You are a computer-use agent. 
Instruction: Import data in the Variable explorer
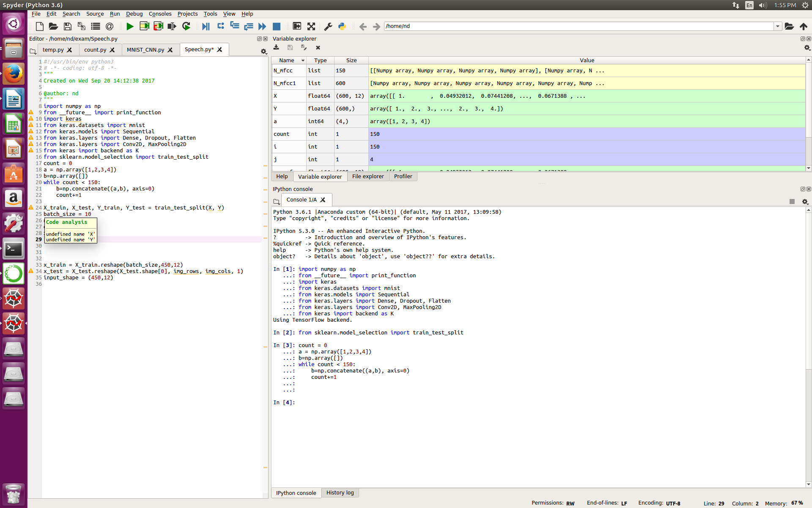click(276, 47)
